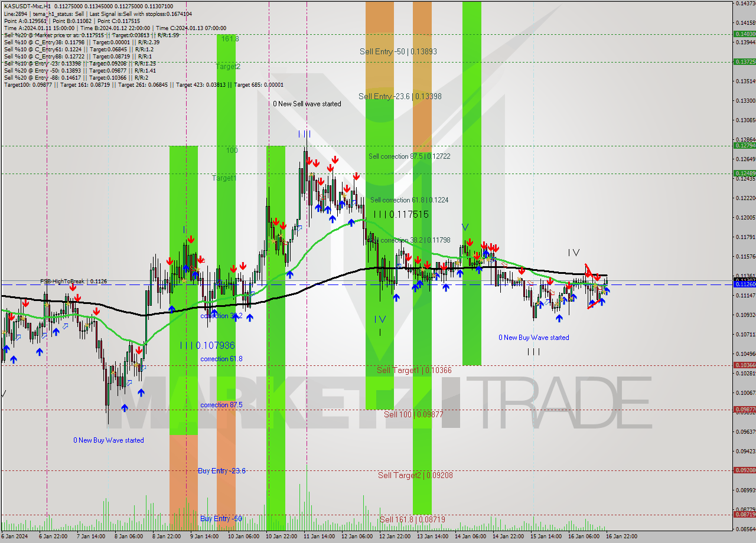This screenshot has height=543, width=756.
Task: Click the 'Buy Entry -23.6' label
Action: pos(222,471)
